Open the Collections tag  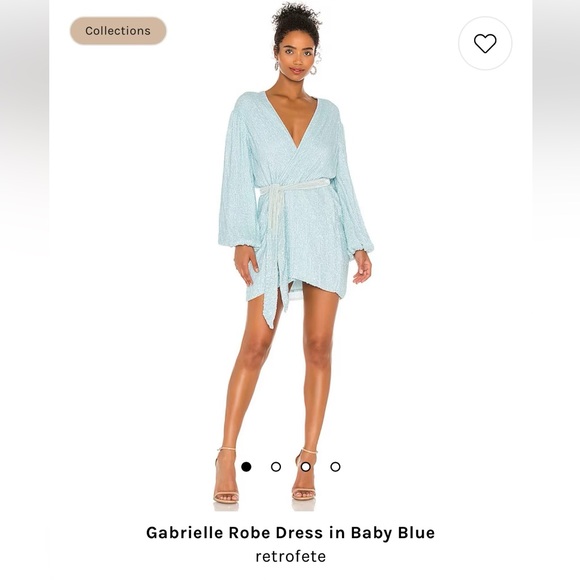[118, 31]
